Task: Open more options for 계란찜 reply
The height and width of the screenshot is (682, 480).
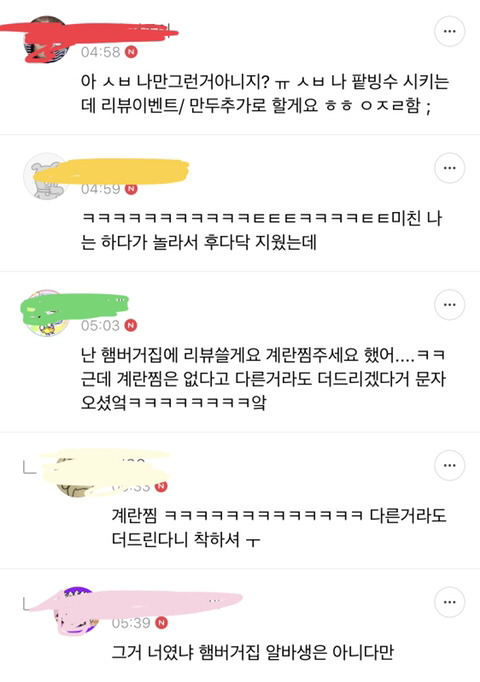Action: [x=450, y=465]
